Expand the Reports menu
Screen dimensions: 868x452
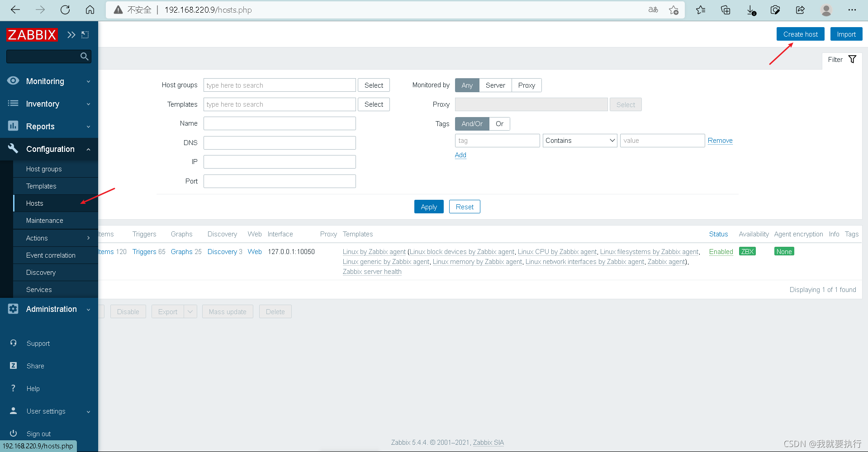point(88,127)
